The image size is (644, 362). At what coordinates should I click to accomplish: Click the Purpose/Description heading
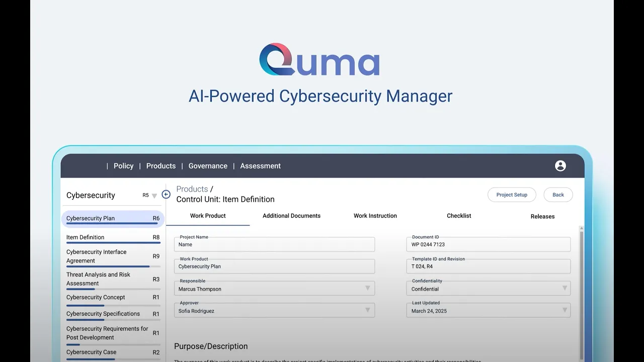click(x=211, y=346)
